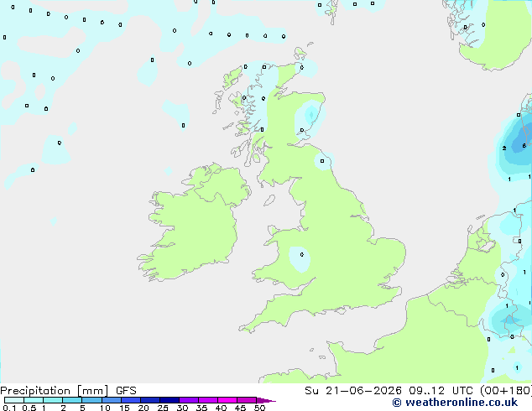Open the weatheronline.co.uk copyright link
This screenshot has height=411, width=532.
pyautogui.click(x=455, y=403)
